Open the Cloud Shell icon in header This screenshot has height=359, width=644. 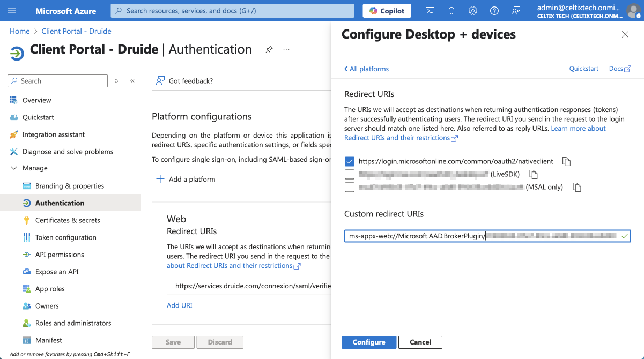[x=430, y=11]
